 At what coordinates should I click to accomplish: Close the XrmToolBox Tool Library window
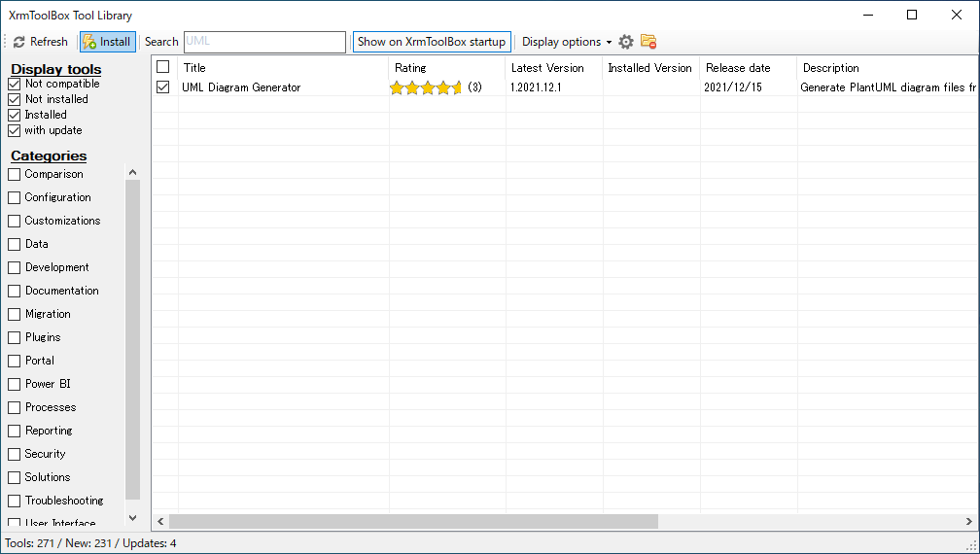tap(957, 15)
